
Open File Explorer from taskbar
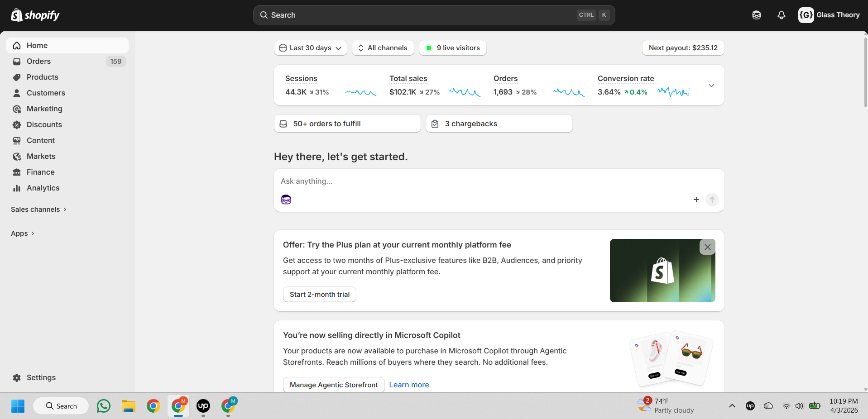coord(129,406)
